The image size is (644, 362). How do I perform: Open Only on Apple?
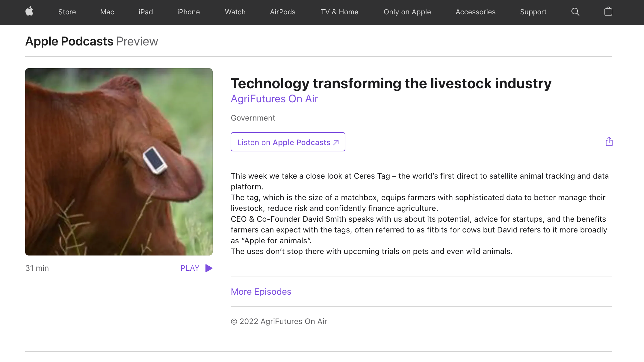(x=407, y=12)
